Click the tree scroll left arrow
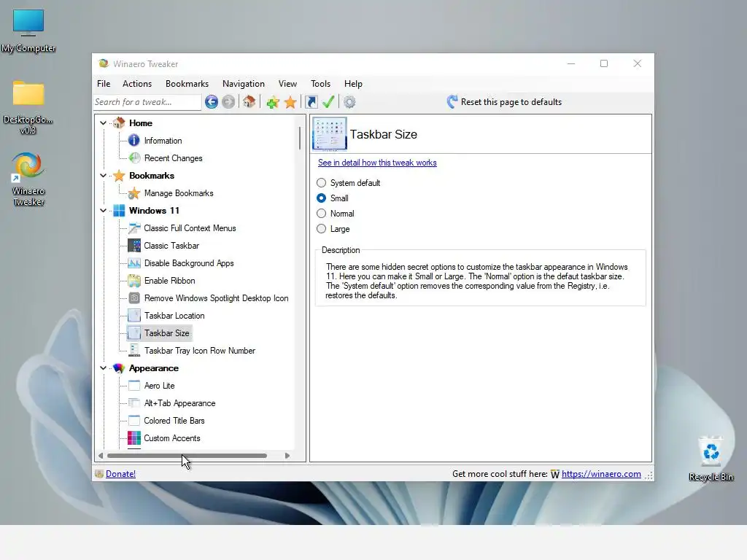The width and height of the screenshot is (747, 560). click(101, 456)
